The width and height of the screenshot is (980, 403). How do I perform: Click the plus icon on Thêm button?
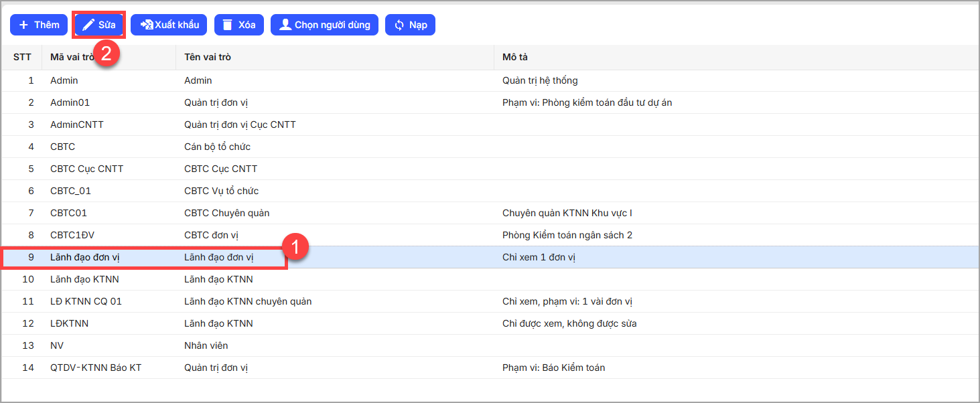click(x=23, y=25)
